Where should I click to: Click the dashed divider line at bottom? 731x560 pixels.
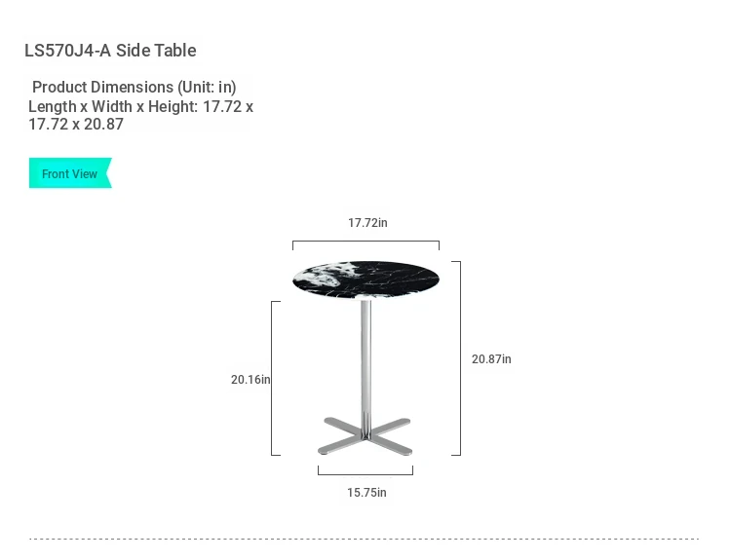click(x=365, y=539)
